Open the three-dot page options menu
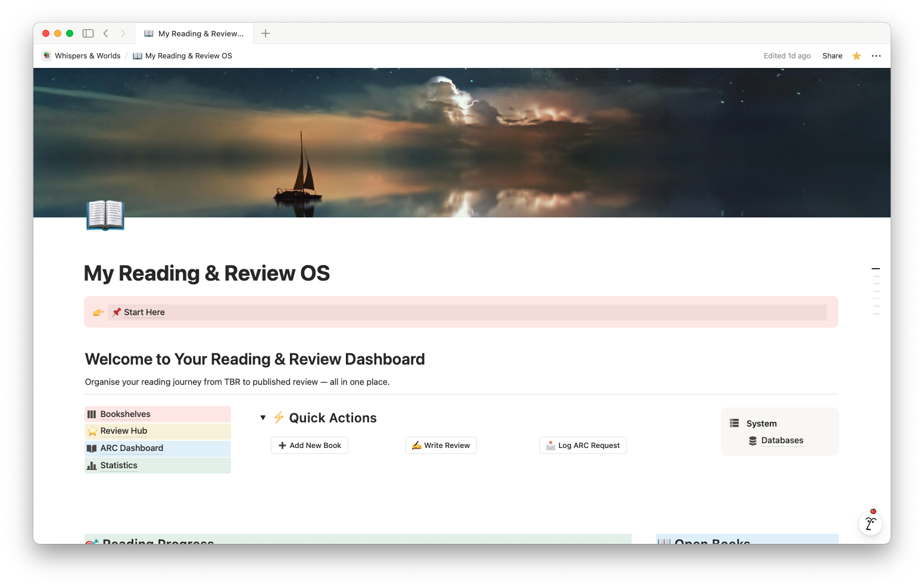Image resolution: width=924 pixels, height=588 pixels. (876, 56)
